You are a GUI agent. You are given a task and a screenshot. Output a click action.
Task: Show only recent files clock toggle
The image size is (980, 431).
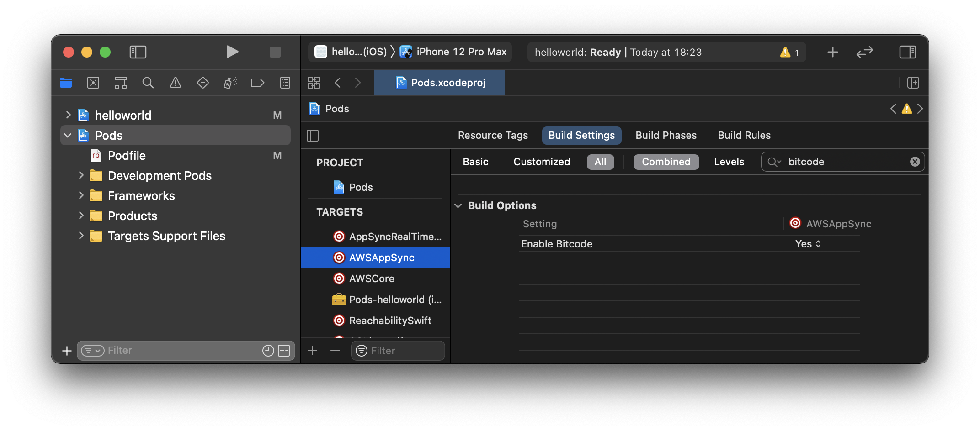pyautogui.click(x=268, y=351)
